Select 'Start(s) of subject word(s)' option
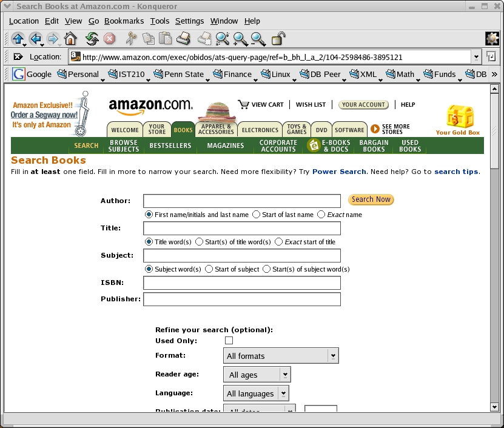 tap(266, 269)
